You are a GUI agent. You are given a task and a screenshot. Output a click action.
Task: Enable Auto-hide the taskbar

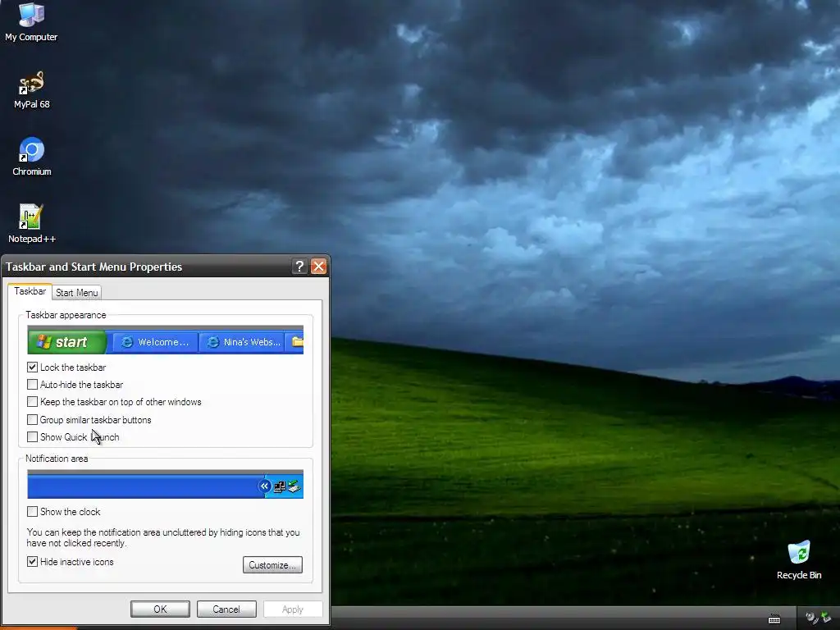pyautogui.click(x=32, y=385)
